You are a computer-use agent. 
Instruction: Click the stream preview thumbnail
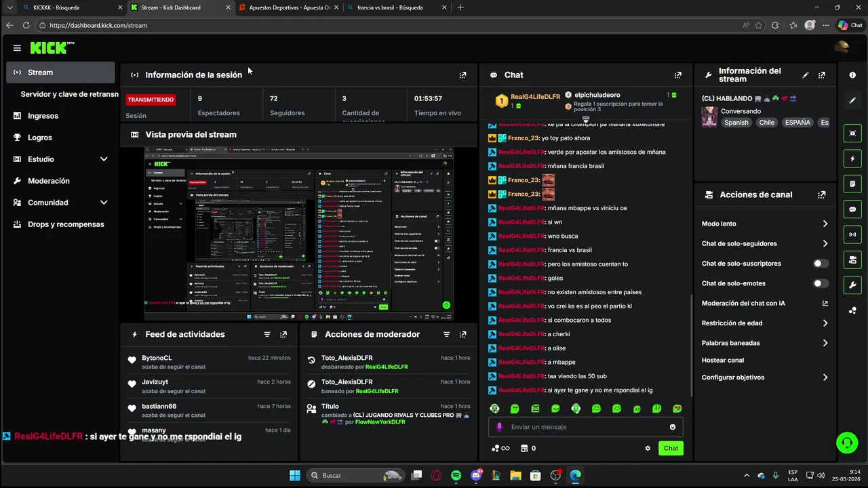pos(299,234)
